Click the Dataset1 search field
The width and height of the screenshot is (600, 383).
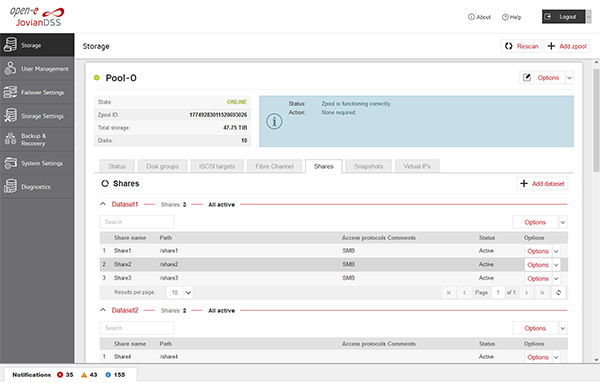(x=137, y=222)
